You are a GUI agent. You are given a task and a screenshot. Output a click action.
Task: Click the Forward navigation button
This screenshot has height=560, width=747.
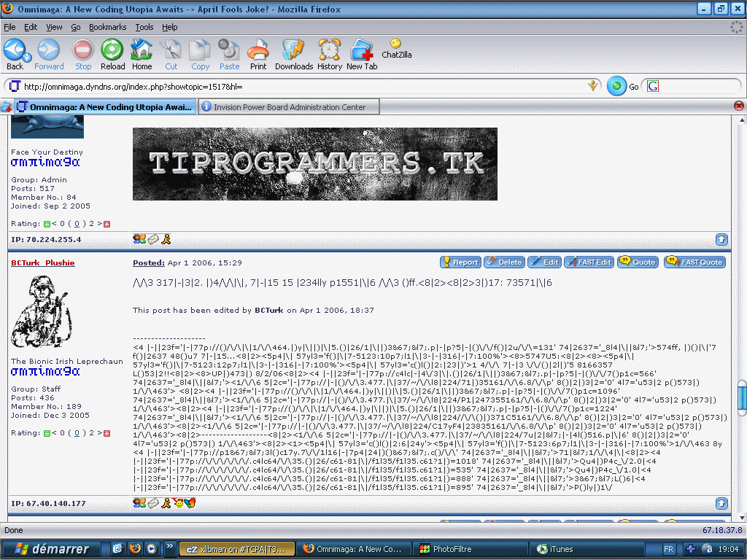(49, 54)
